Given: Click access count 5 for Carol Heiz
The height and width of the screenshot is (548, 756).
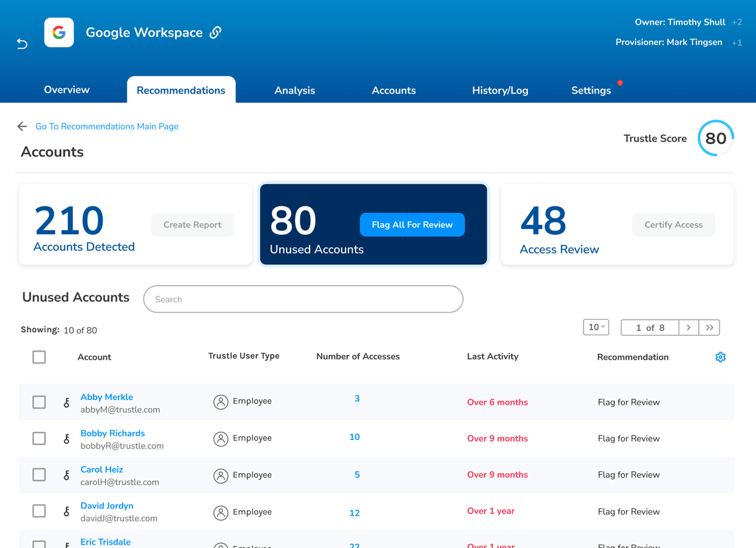Looking at the screenshot, I should (357, 474).
